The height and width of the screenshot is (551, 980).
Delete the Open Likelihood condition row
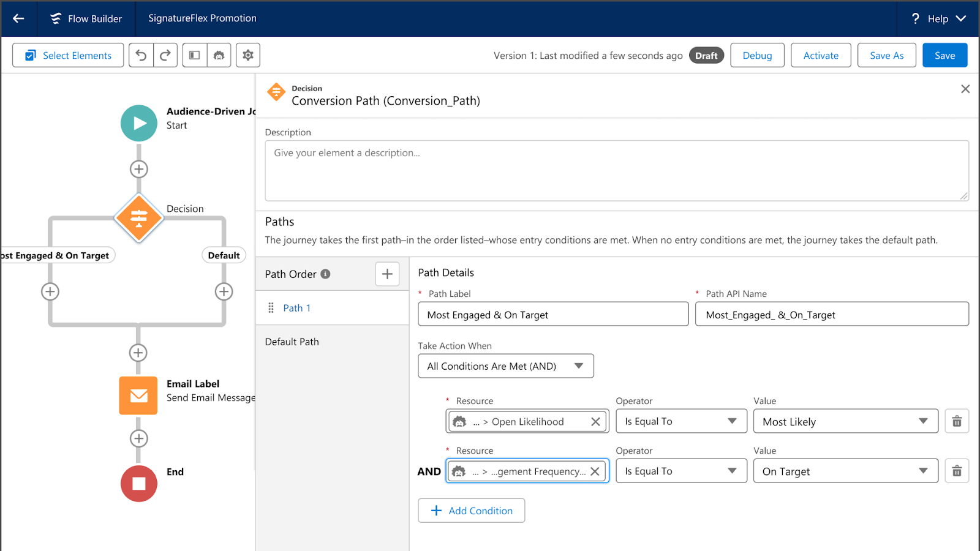pos(957,421)
